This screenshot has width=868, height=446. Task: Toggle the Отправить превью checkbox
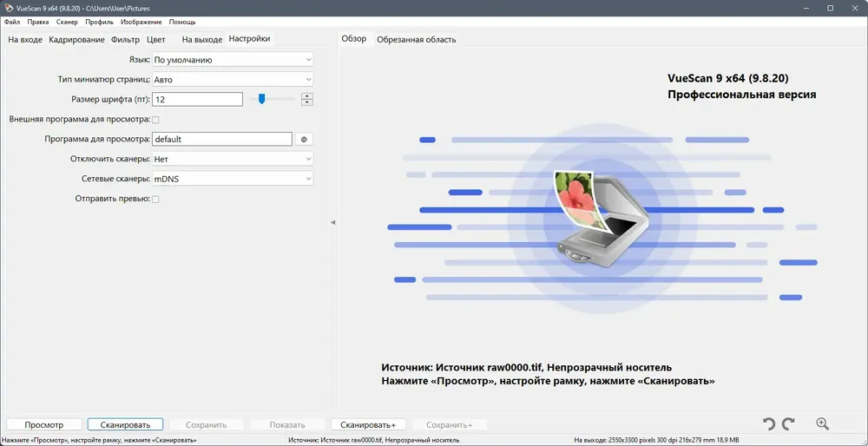155,200
